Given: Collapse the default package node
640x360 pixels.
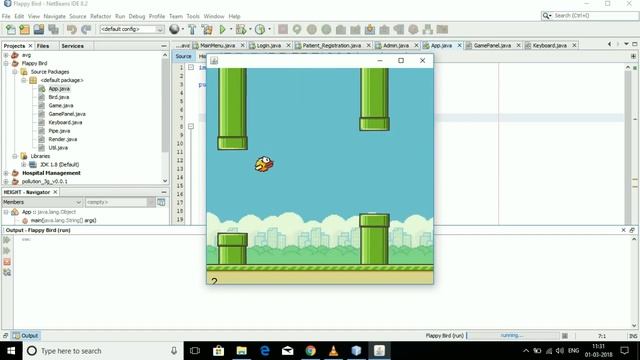Looking at the screenshot, I should [24, 80].
